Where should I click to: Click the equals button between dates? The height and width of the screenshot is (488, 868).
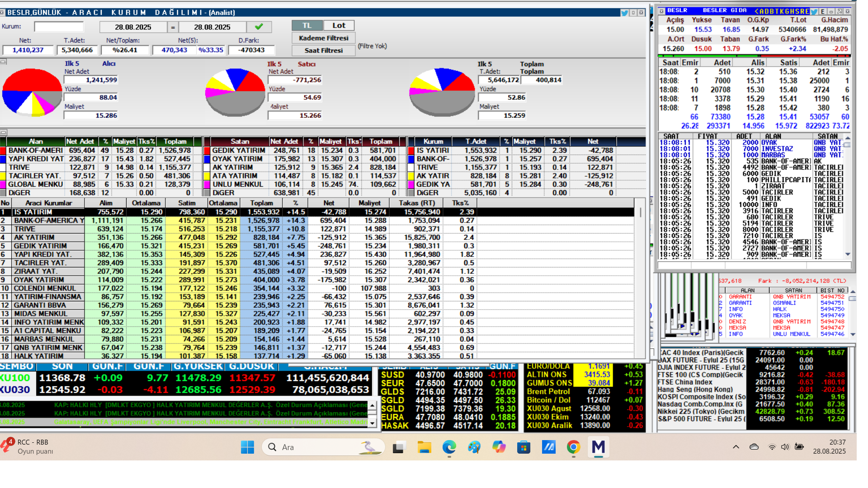pos(173,27)
